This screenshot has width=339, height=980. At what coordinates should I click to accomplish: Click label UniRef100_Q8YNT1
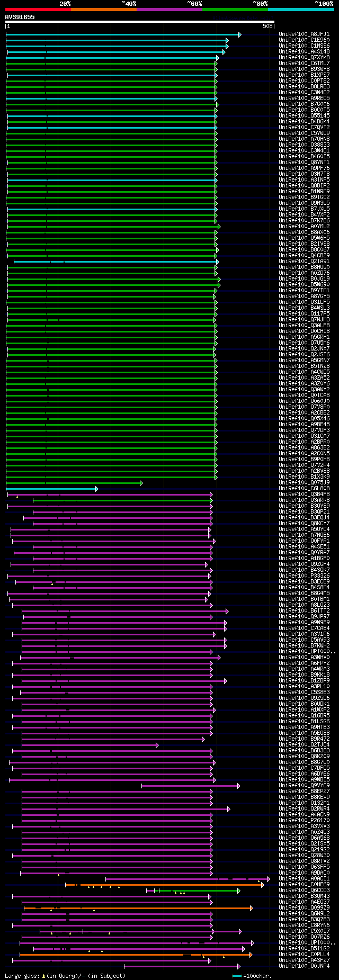click(x=304, y=163)
